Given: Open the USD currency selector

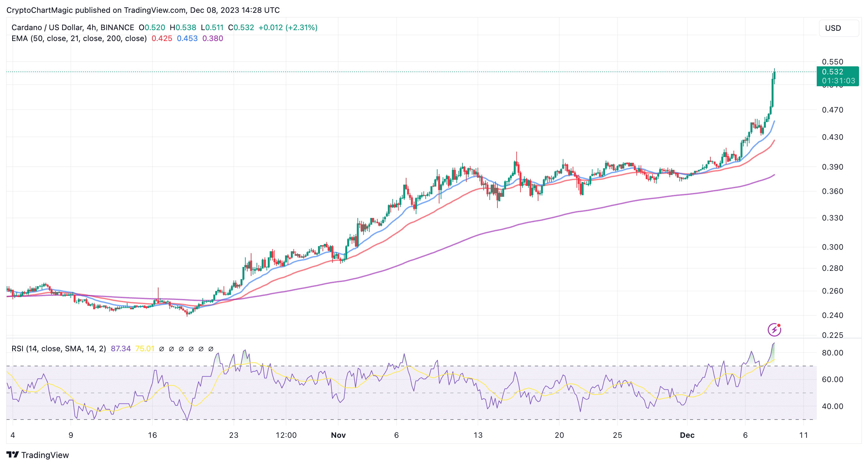Looking at the screenshot, I should [x=838, y=28].
